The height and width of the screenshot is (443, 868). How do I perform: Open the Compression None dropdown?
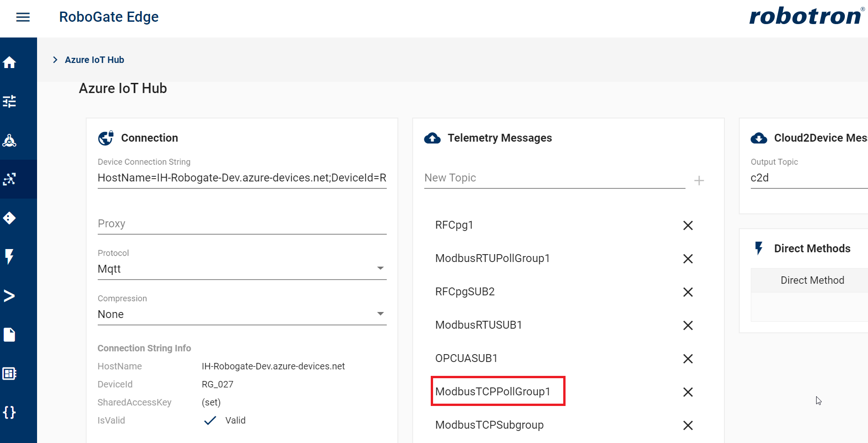pos(242,314)
